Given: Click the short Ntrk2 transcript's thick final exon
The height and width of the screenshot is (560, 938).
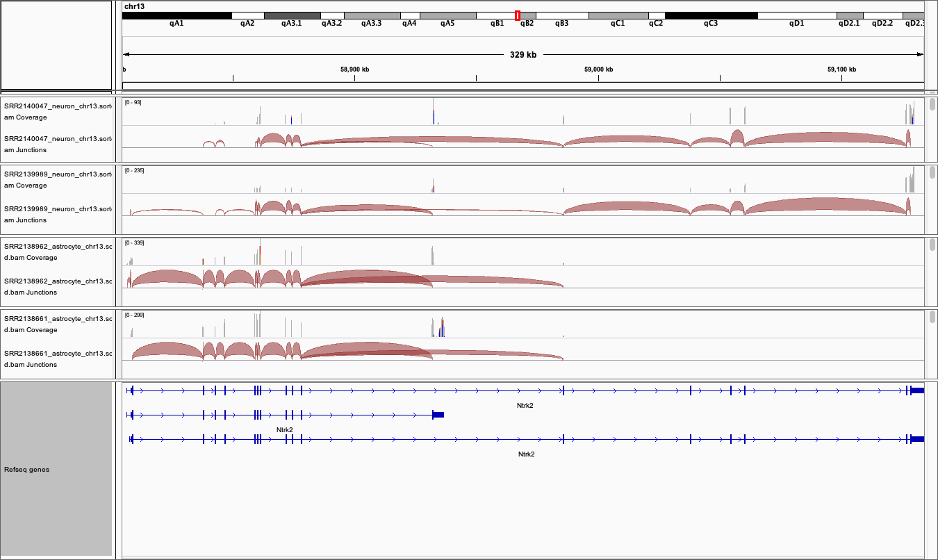Looking at the screenshot, I should [x=438, y=415].
